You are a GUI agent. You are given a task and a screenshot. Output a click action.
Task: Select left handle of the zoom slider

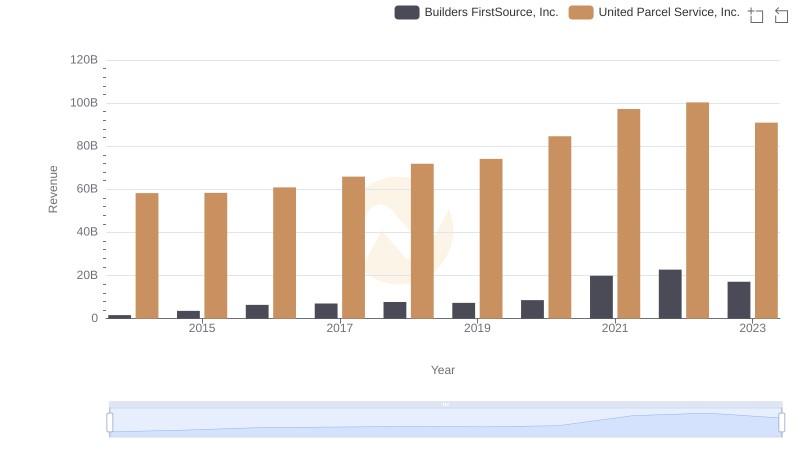(110, 423)
